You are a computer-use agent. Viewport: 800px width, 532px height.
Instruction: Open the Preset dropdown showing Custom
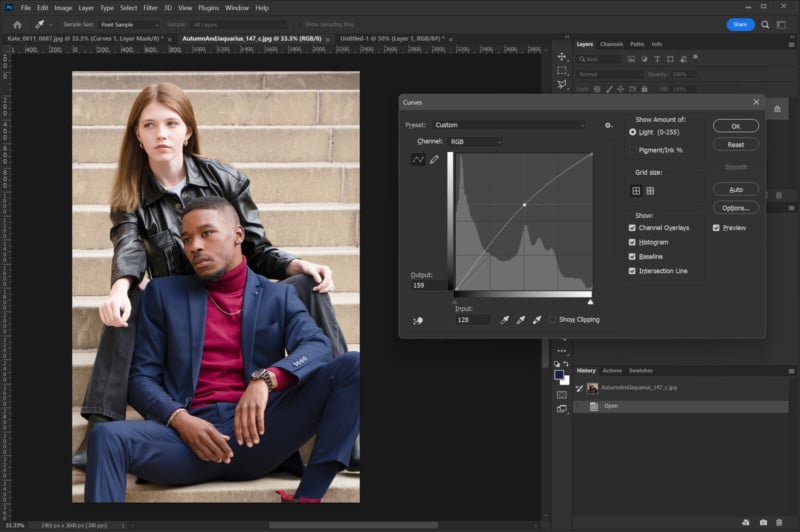(x=509, y=125)
